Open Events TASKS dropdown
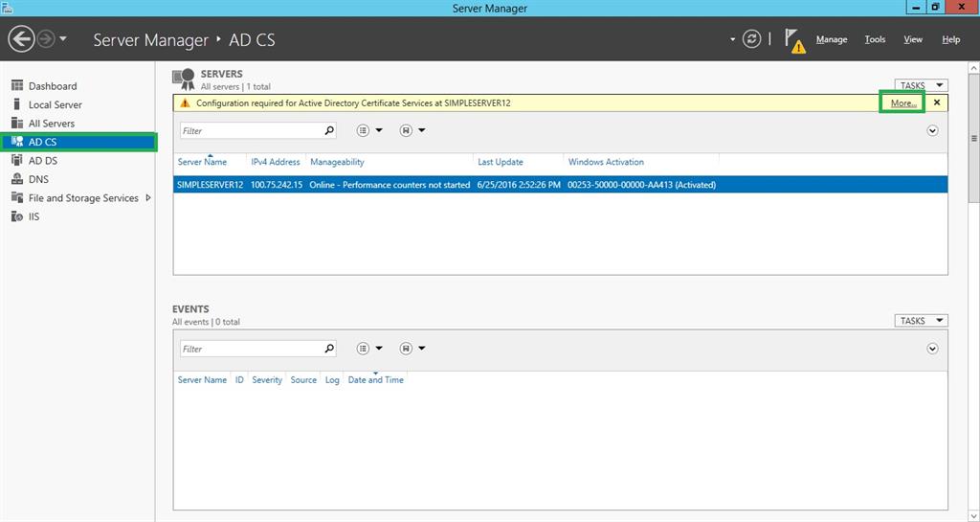The image size is (980, 522). click(x=922, y=321)
